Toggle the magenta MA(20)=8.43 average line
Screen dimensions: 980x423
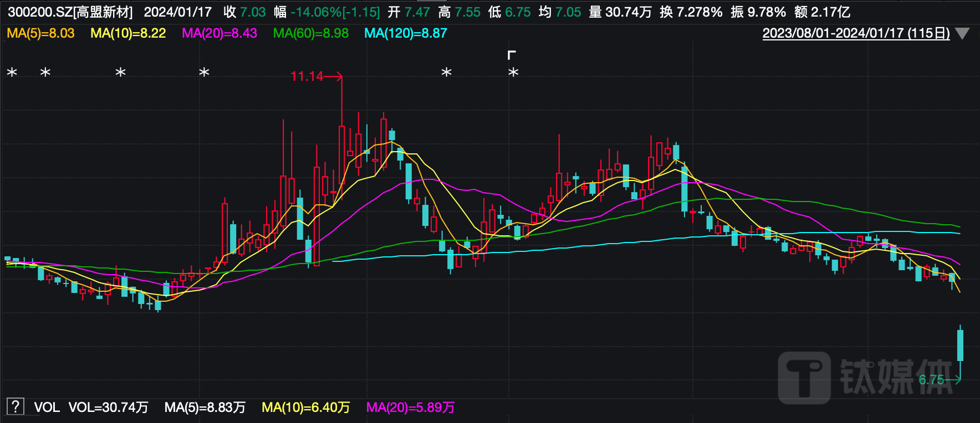(x=220, y=33)
